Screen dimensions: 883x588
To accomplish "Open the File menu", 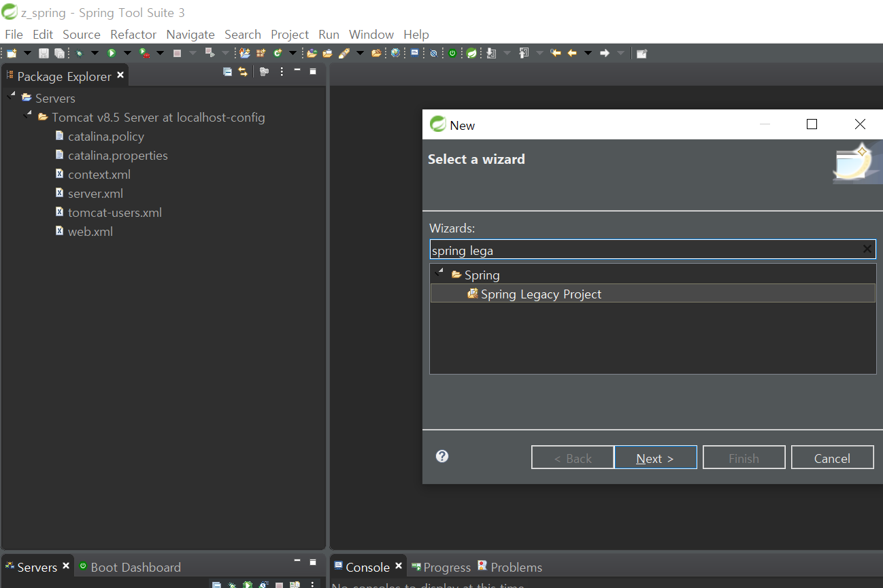I will [14, 34].
